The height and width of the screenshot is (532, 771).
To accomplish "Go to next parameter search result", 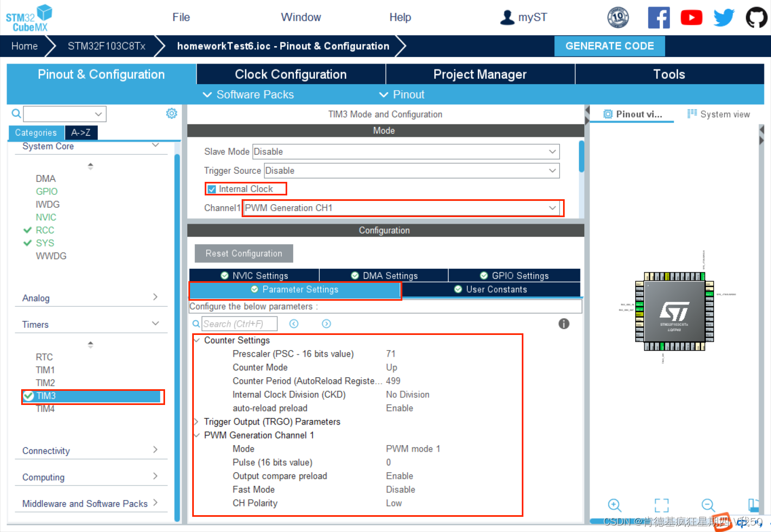I will click(326, 324).
